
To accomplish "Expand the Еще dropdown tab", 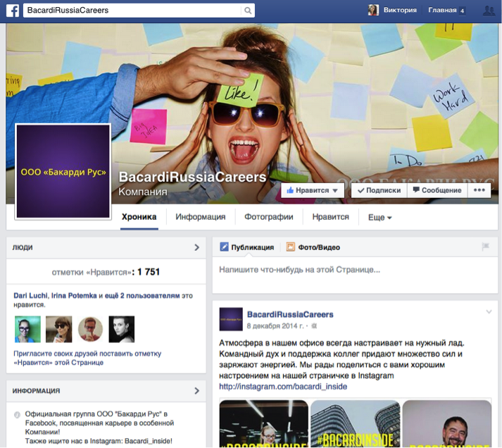I will click(x=379, y=217).
